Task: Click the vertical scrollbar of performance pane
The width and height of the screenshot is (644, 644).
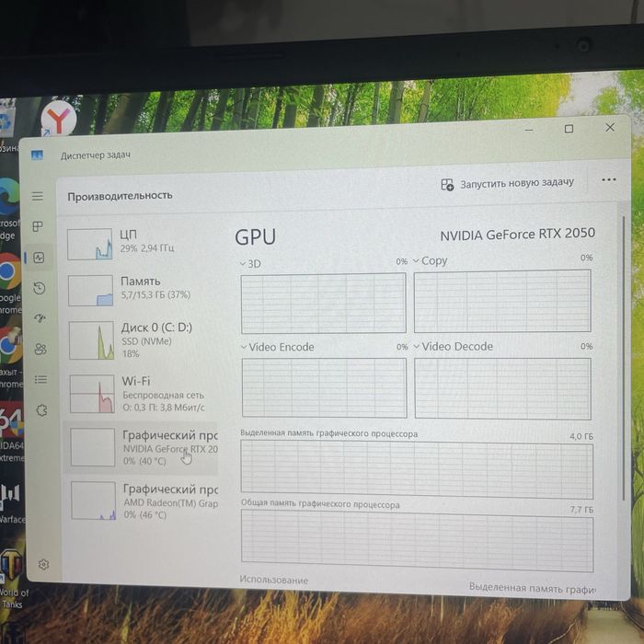Action: pyautogui.click(x=624, y=357)
